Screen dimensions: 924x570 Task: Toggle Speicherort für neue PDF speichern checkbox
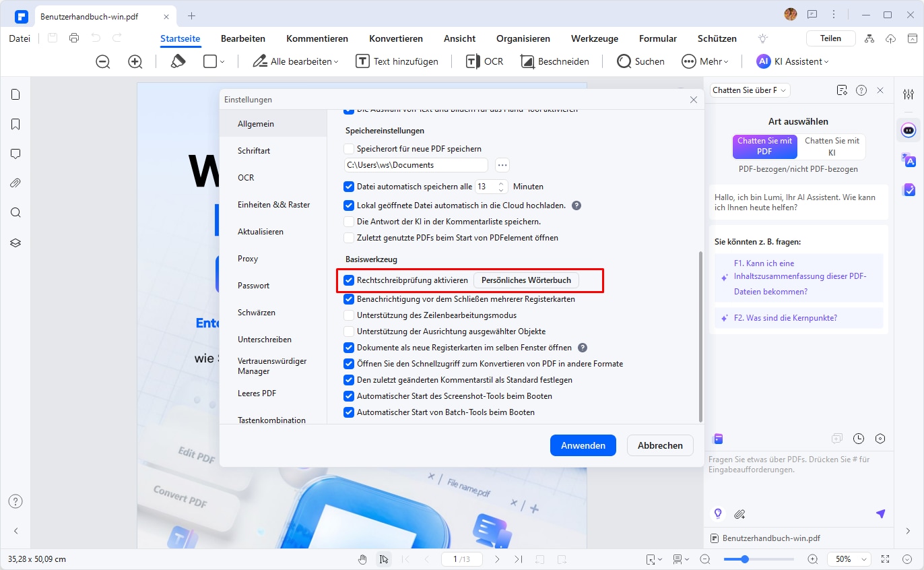349,149
